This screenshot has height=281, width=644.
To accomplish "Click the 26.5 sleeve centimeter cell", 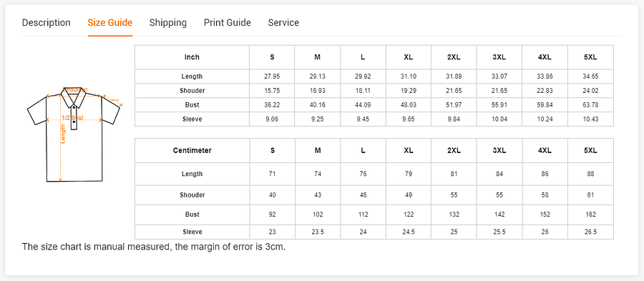I will (590, 232).
